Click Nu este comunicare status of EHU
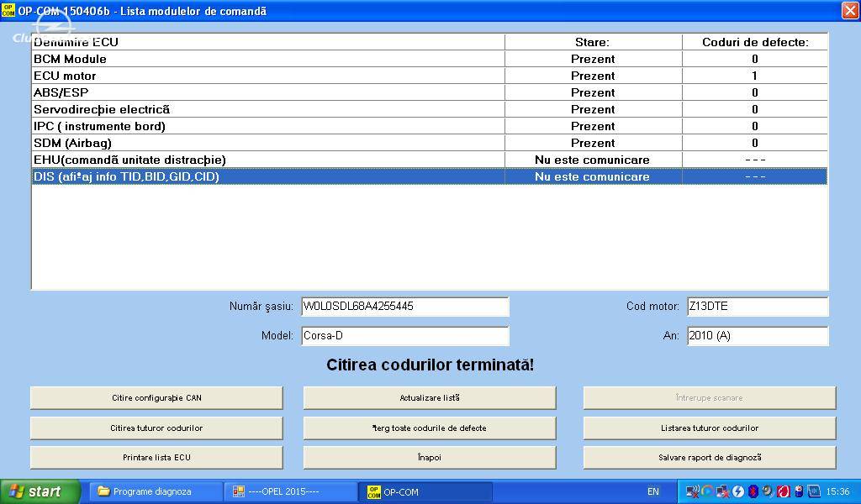The image size is (861, 504). [593, 160]
